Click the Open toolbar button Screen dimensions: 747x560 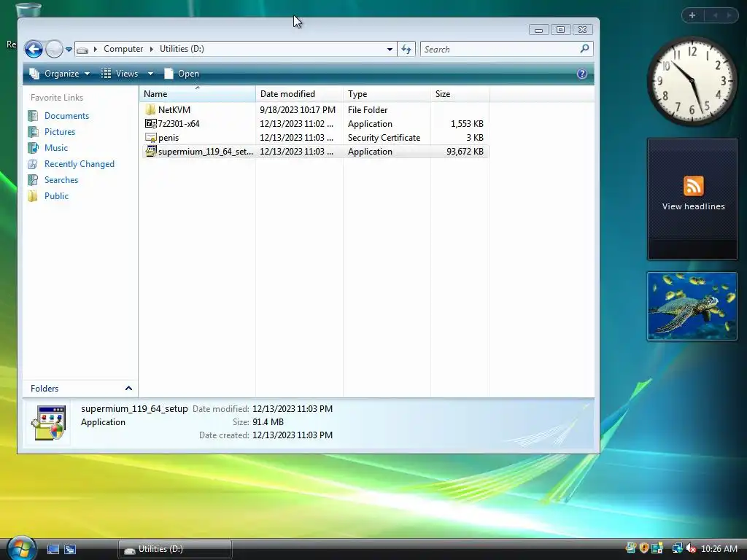coord(182,74)
